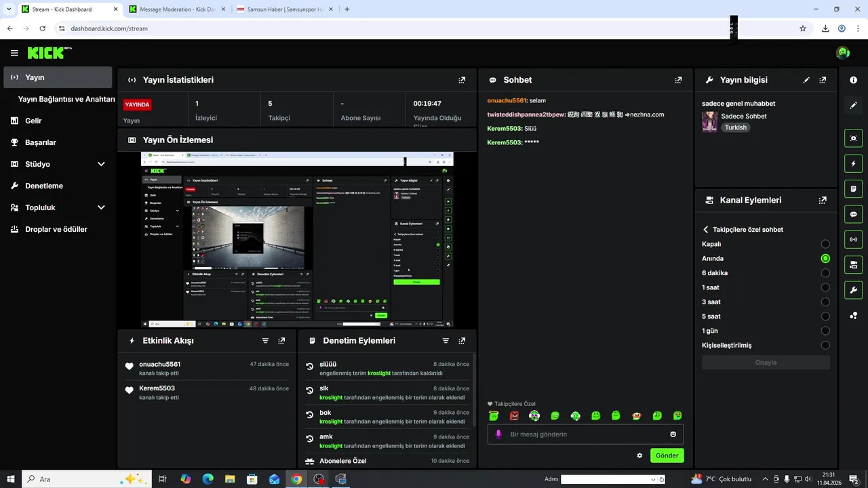
Task: Click the stream preview thumbnail
Action: [297, 240]
